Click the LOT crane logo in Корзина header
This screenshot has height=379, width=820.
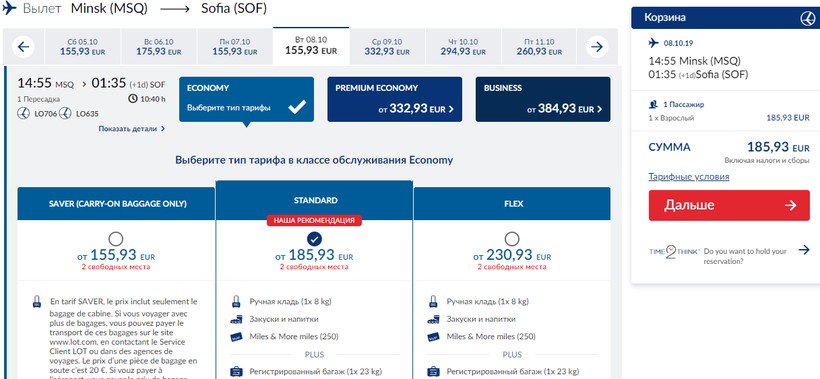pyautogui.click(x=807, y=18)
